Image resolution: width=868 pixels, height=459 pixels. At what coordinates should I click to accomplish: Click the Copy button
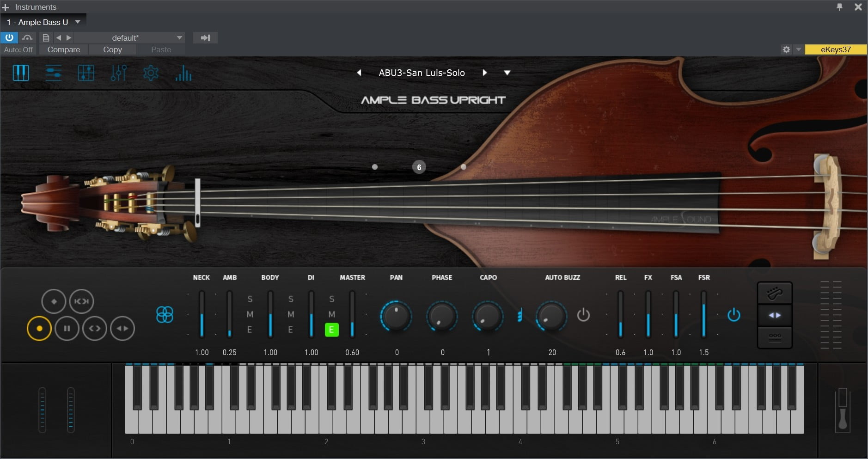(x=112, y=49)
